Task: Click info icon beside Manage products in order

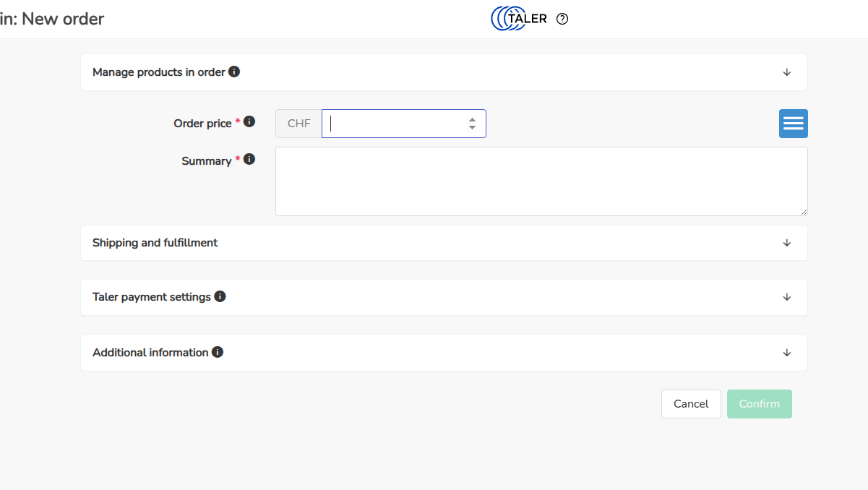Action: click(234, 72)
